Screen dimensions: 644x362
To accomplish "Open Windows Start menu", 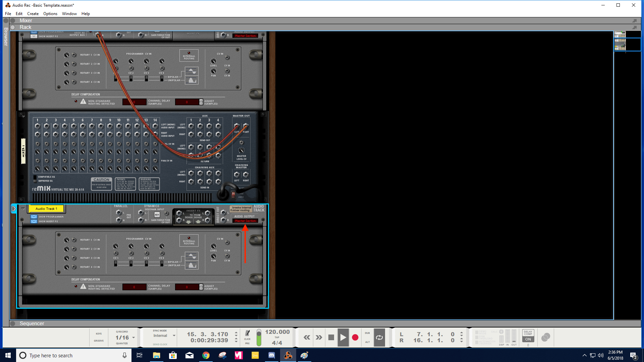I will coord(8,355).
